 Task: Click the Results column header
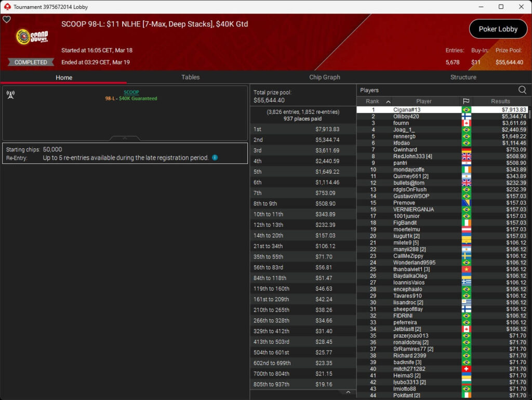(500, 101)
